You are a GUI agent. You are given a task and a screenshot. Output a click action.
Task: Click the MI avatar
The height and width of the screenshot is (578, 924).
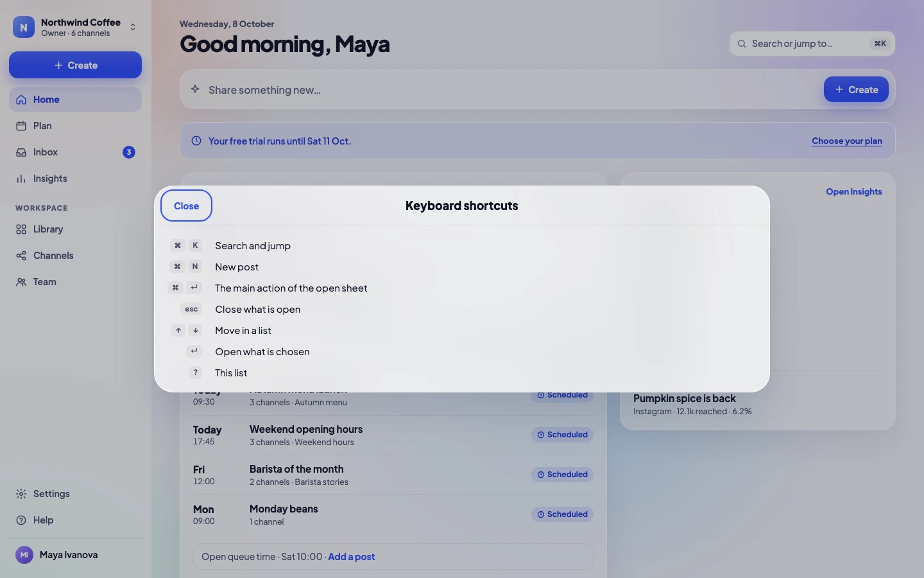pos(24,555)
